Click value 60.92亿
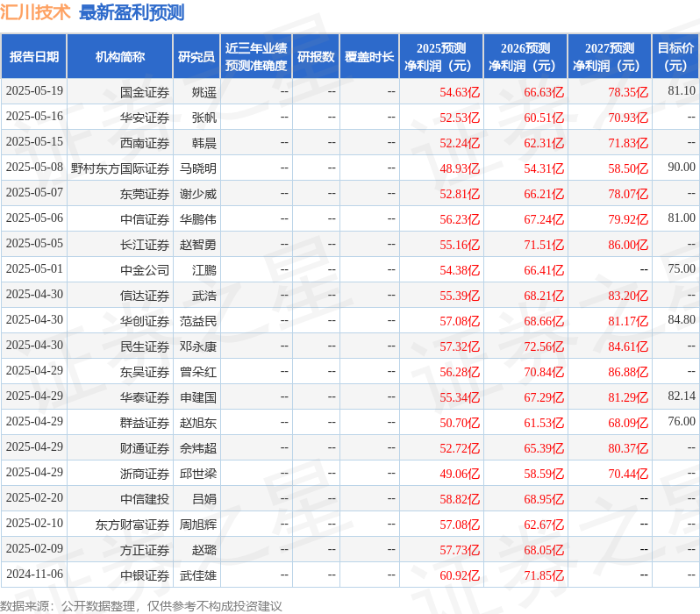 [x=460, y=576]
